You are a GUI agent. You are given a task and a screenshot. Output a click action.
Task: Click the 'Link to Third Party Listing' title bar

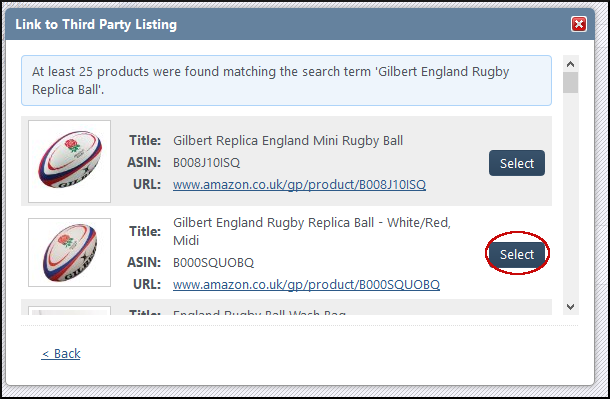(x=300, y=24)
